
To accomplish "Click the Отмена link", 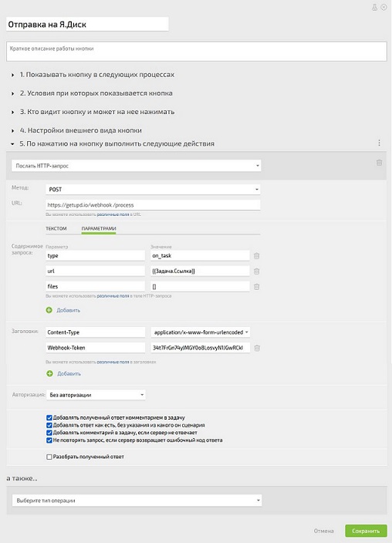I will point(324,531).
